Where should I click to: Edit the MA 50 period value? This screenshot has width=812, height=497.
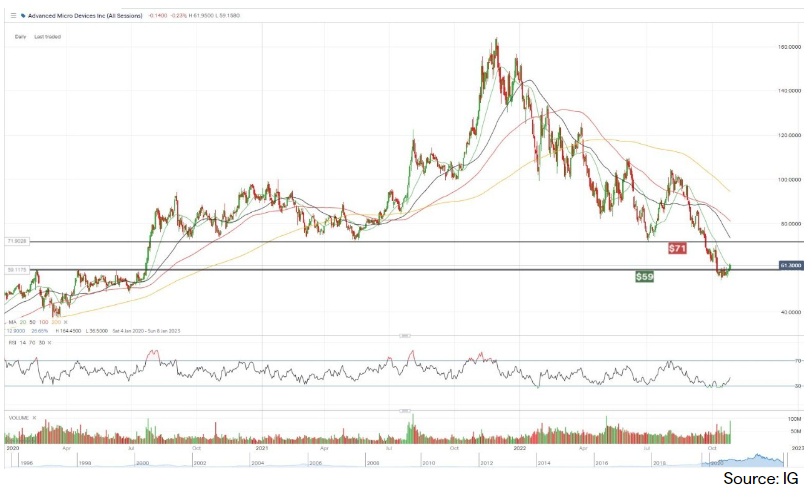pyautogui.click(x=33, y=322)
